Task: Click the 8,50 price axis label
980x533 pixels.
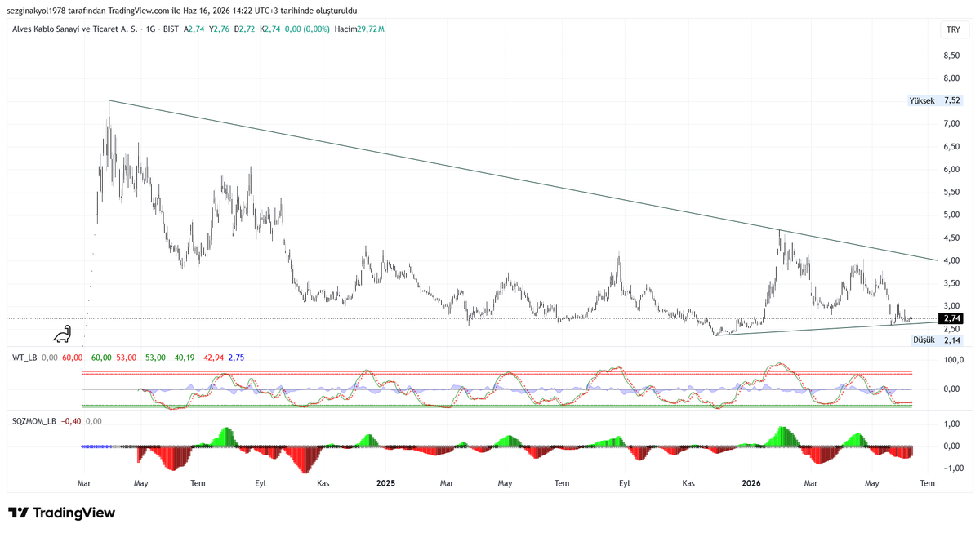Action: coord(951,56)
